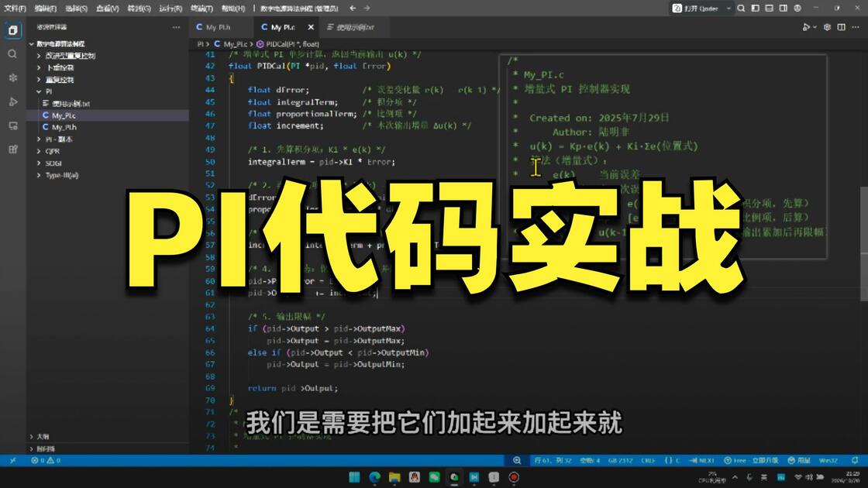This screenshot has width=868, height=488.
Task: Open My_PI.h in the explorer tree
Action: pyautogui.click(x=64, y=127)
